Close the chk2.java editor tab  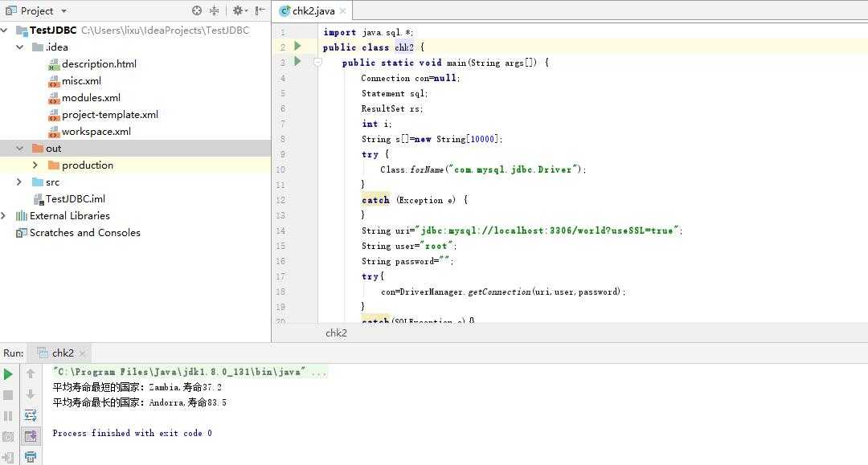point(343,11)
